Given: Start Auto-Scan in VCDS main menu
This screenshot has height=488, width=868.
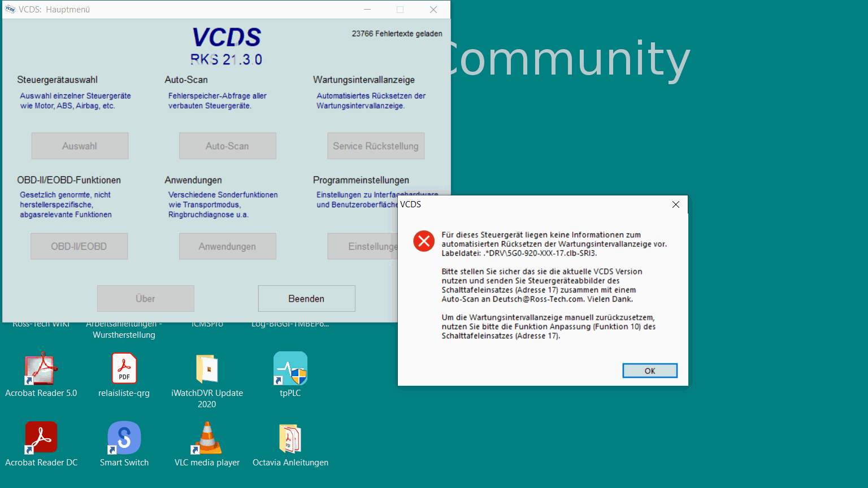Looking at the screenshot, I should click(x=227, y=146).
